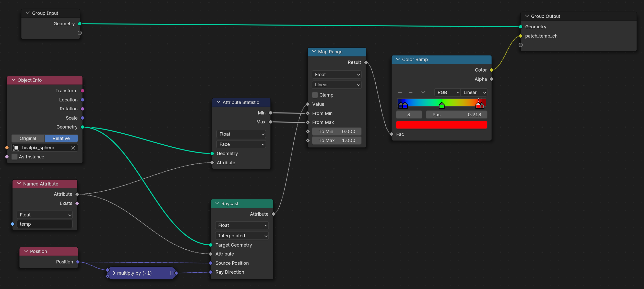Select the Relative transform space button
The height and width of the screenshot is (289, 644).
[x=61, y=138]
